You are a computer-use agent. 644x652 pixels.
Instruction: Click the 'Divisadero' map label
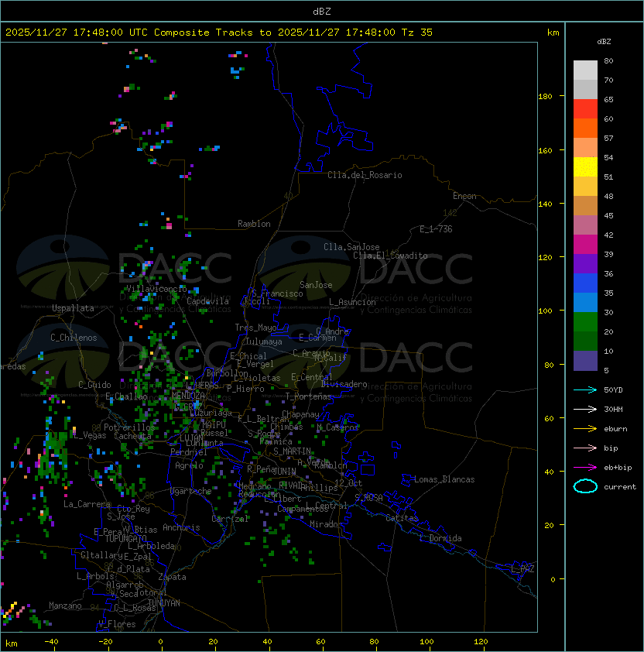point(344,384)
